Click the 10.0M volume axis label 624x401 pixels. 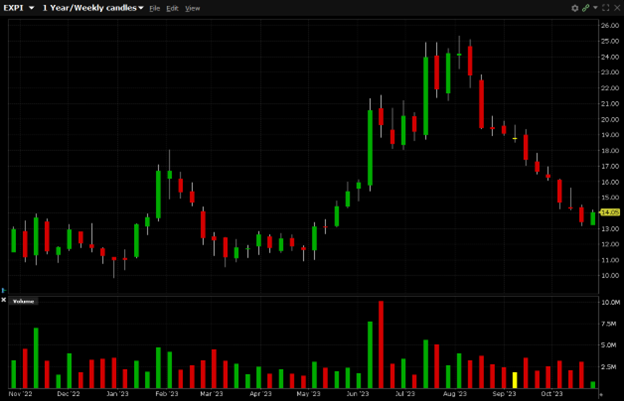(x=610, y=302)
